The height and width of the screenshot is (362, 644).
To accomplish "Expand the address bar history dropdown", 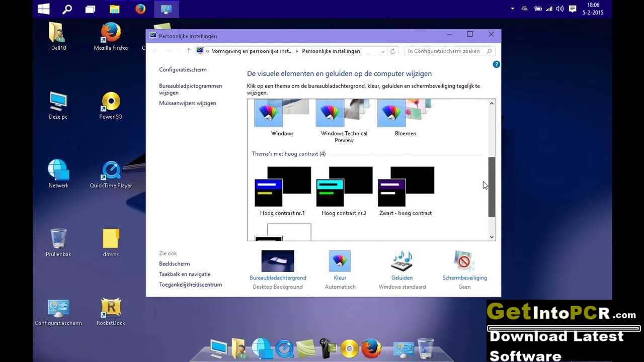I will 383,51.
